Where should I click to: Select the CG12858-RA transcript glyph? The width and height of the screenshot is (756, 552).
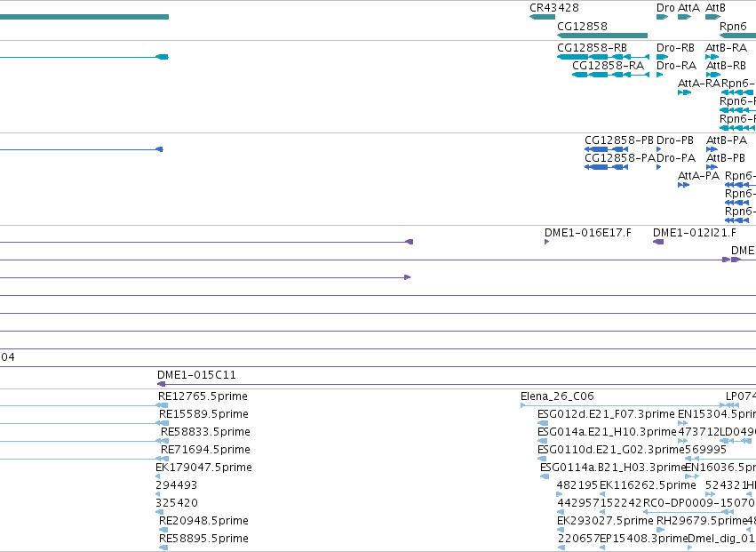(x=611, y=75)
